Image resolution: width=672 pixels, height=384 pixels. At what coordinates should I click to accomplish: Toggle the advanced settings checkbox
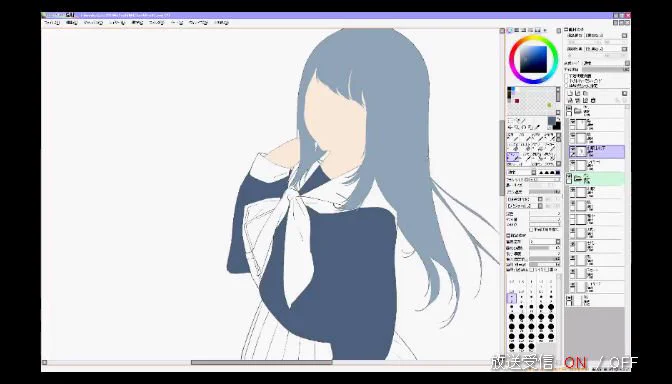[509, 236]
